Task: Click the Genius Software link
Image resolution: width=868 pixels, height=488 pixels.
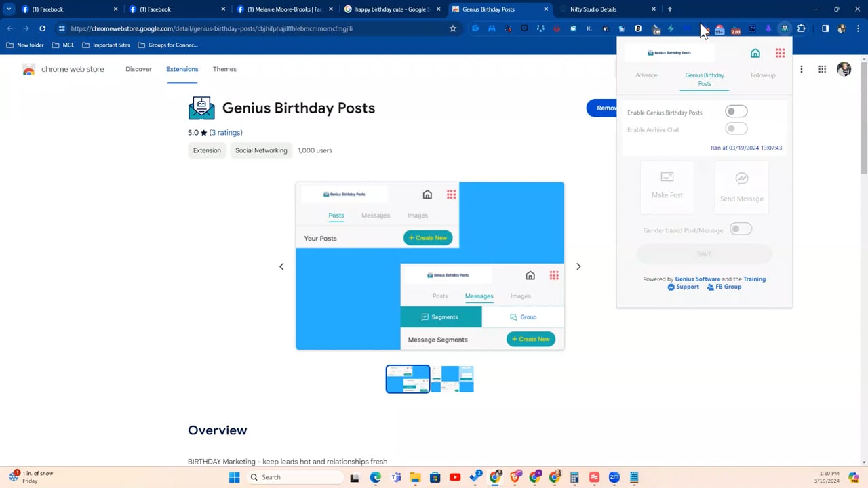Action: [697, 279]
